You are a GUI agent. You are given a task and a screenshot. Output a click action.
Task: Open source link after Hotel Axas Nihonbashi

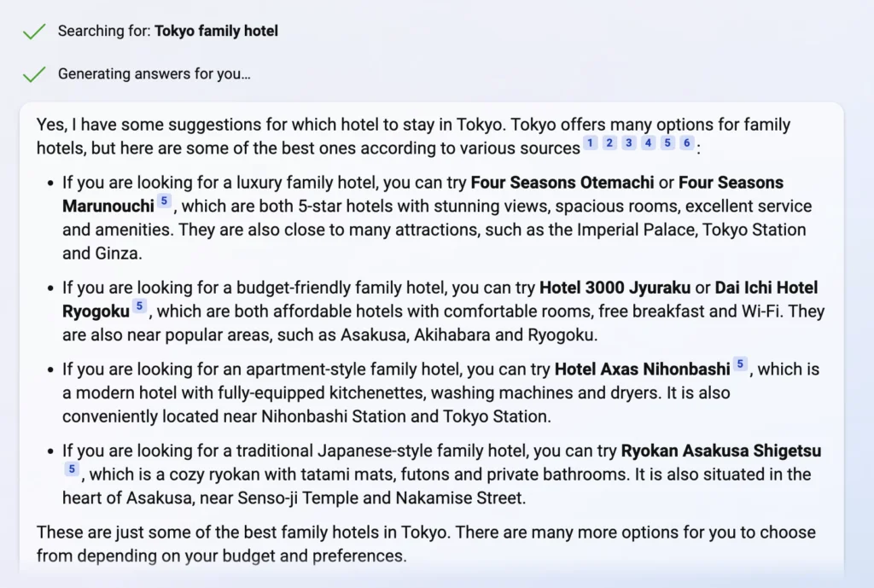click(739, 364)
